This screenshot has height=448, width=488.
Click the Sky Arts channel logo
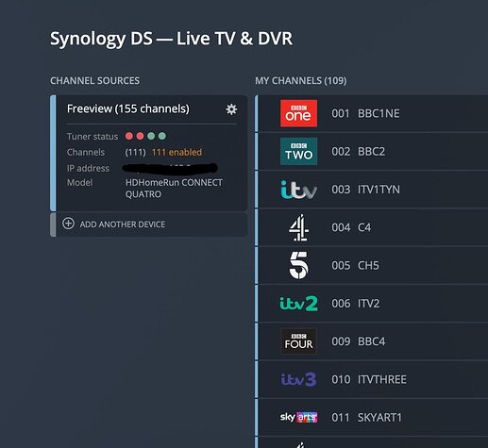pos(298,417)
